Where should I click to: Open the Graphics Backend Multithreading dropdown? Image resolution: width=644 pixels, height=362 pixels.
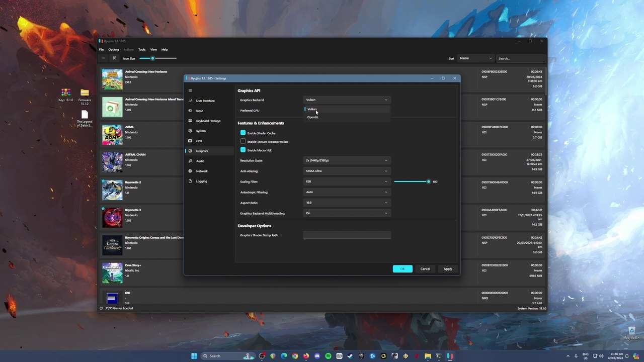point(347,213)
